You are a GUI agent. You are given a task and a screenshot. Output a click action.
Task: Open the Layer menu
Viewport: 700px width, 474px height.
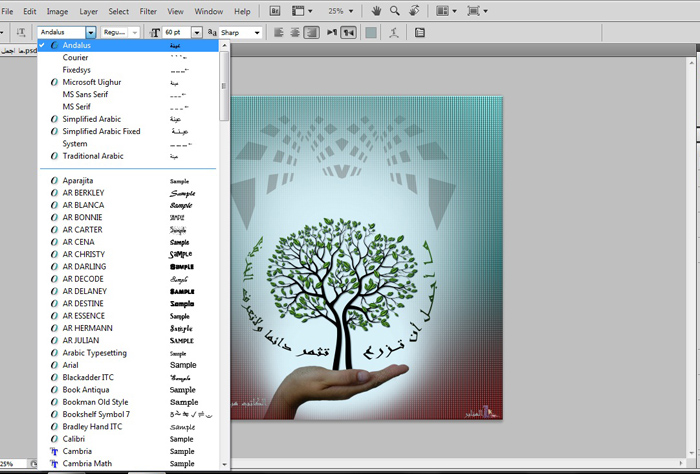point(88,11)
